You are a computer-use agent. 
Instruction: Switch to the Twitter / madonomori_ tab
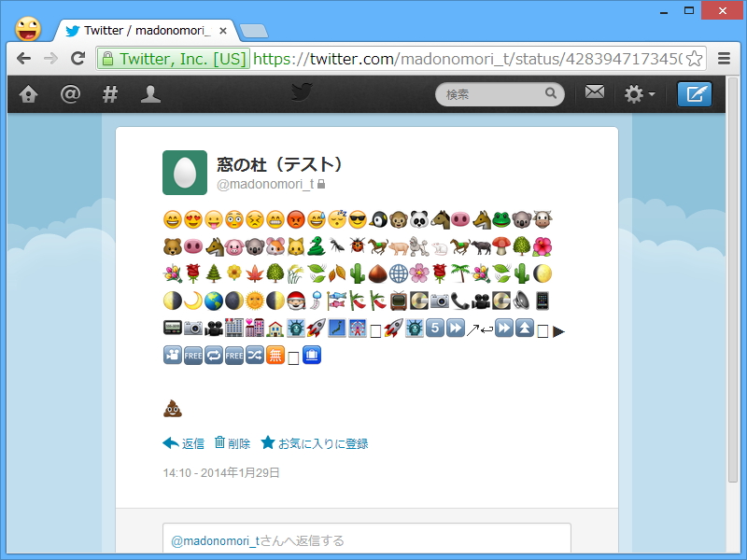click(x=140, y=29)
